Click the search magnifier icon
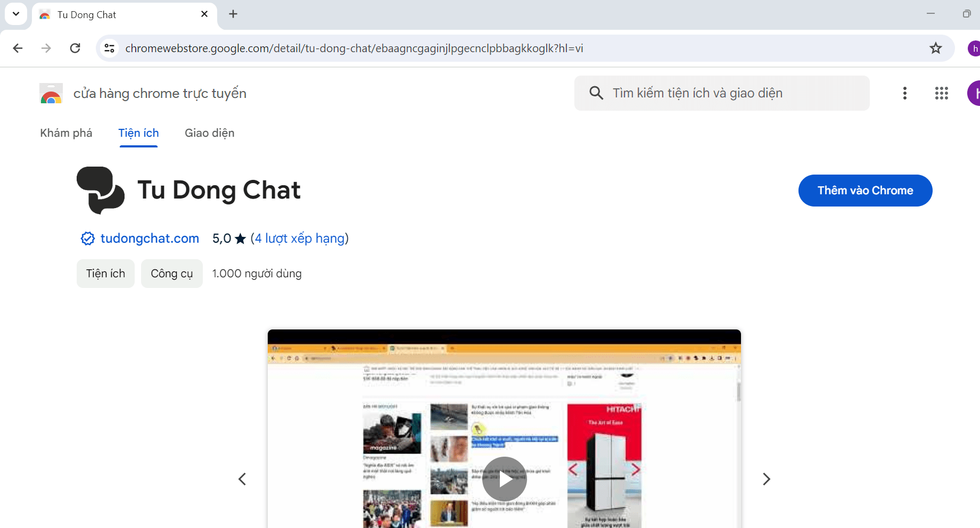 tap(596, 93)
